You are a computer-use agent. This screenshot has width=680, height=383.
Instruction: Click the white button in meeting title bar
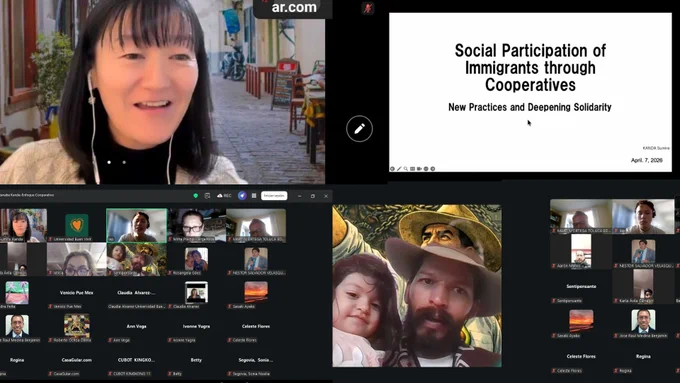click(x=274, y=196)
